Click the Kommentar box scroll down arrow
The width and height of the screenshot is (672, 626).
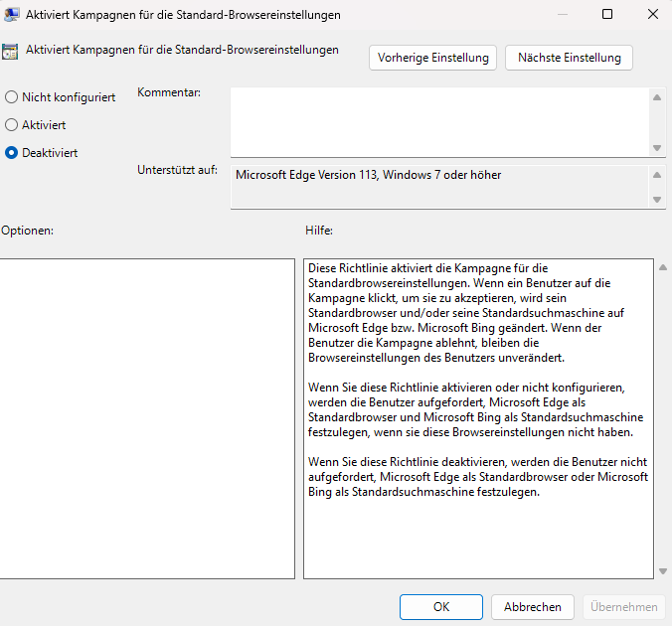click(x=657, y=148)
